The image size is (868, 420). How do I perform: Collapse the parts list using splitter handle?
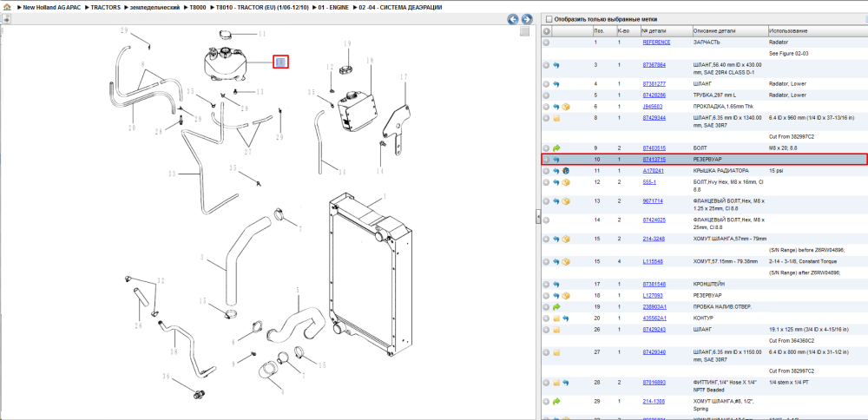(538, 217)
